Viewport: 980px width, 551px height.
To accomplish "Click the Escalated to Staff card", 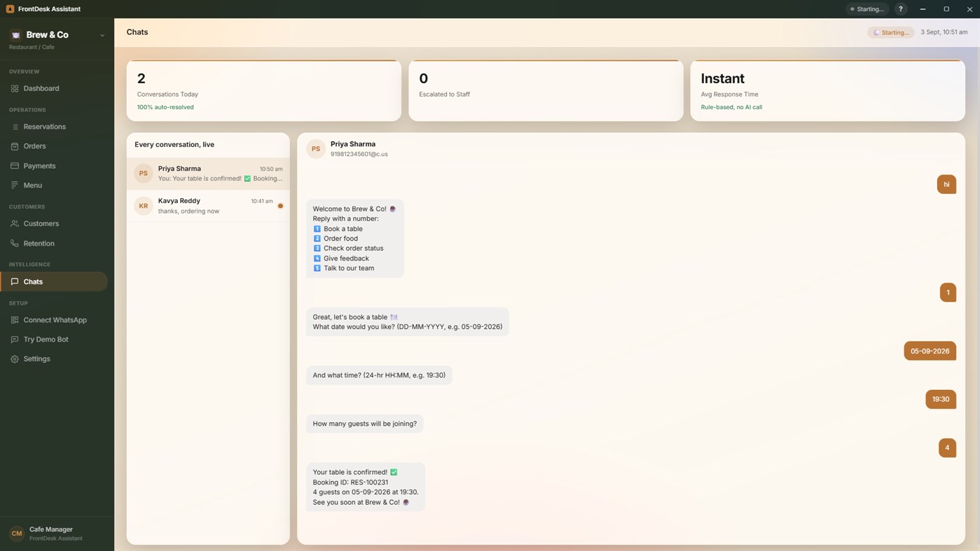I will [x=546, y=90].
